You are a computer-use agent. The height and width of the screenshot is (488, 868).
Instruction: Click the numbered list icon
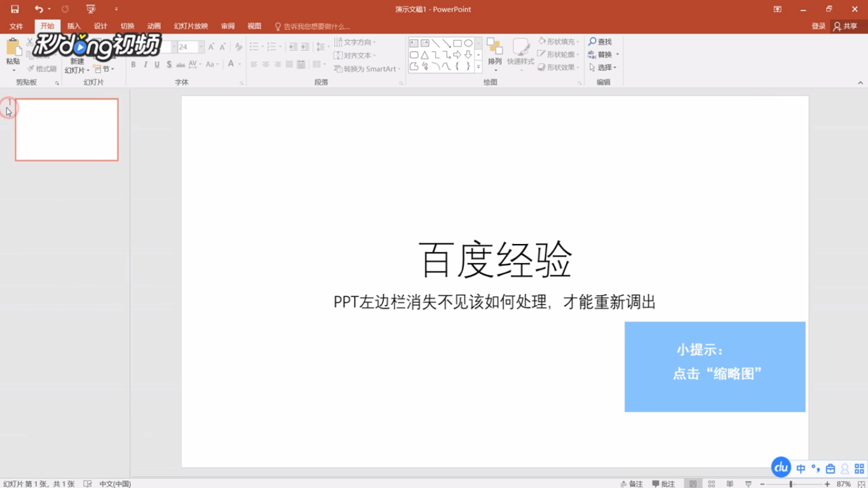pyautogui.click(x=271, y=47)
